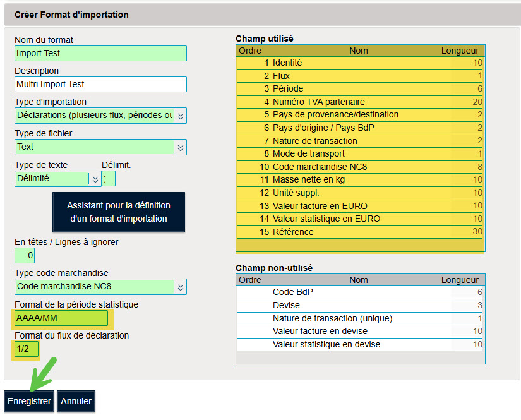521x420 pixels.
Task: Select the Identité row in Champ utilisé
Action: point(360,63)
